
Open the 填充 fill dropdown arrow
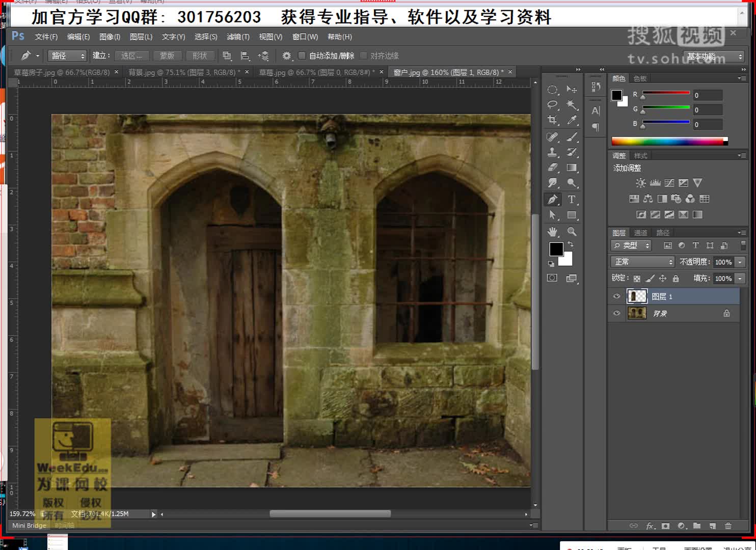click(740, 278)
